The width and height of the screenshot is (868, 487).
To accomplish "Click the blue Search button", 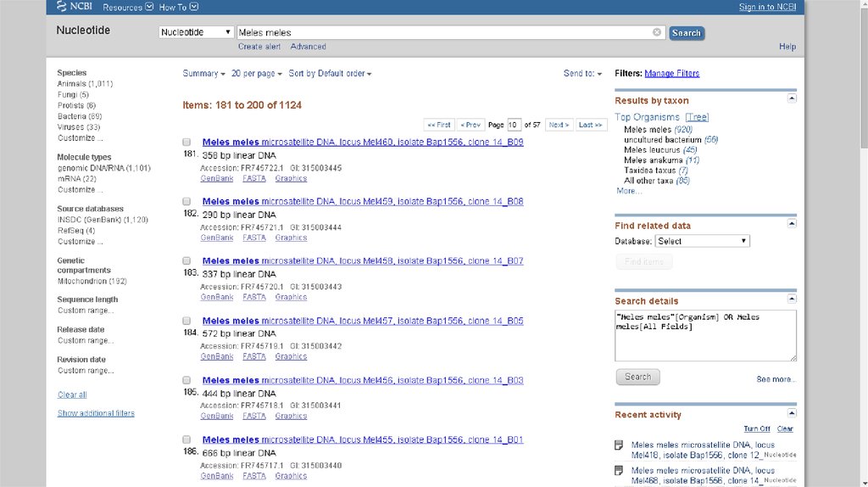I will tap(686, 33).
